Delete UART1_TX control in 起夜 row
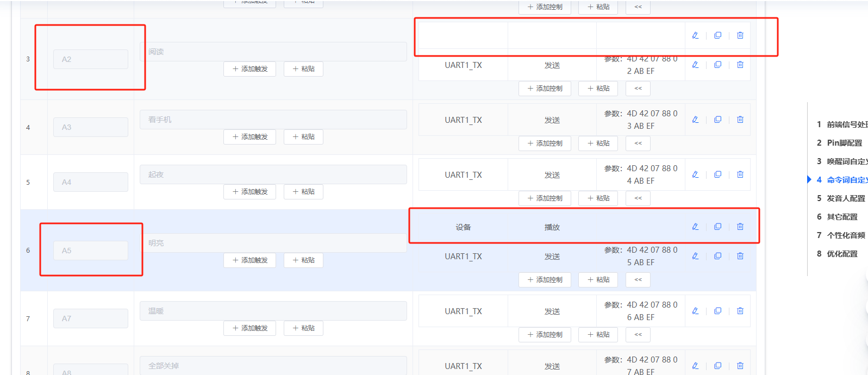This screenshot has width=868, height=375. pos(740,174)
